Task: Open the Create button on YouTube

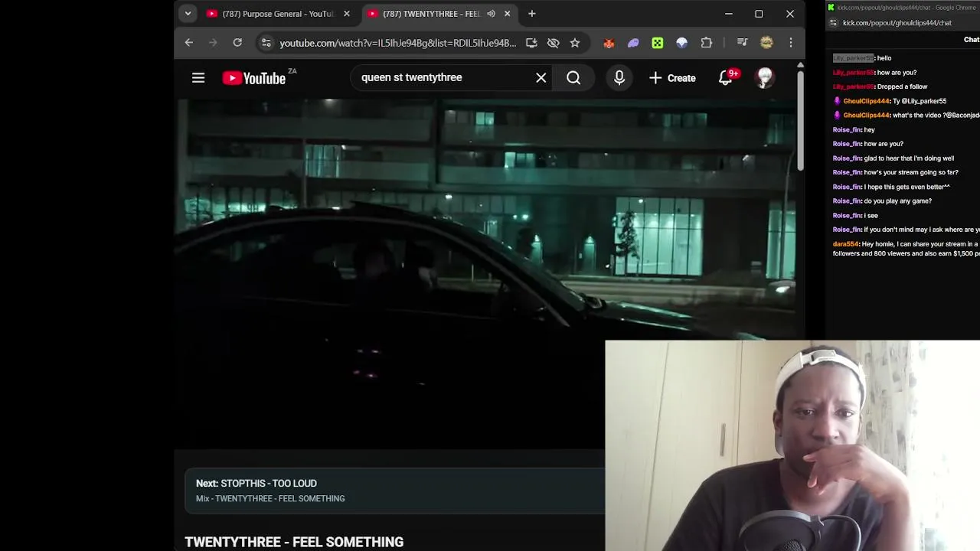Action: pyautogui.click(x=672, y=77)
